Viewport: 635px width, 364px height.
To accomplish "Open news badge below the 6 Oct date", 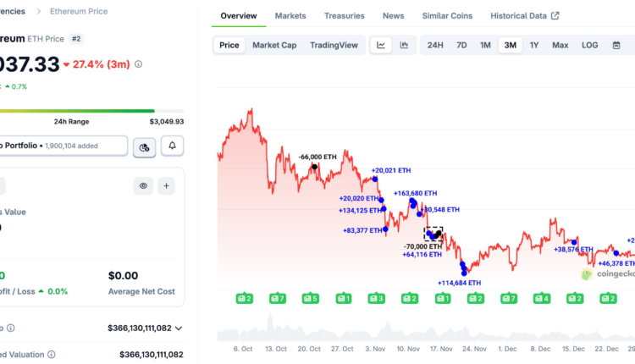I will (x=244, y=298).
